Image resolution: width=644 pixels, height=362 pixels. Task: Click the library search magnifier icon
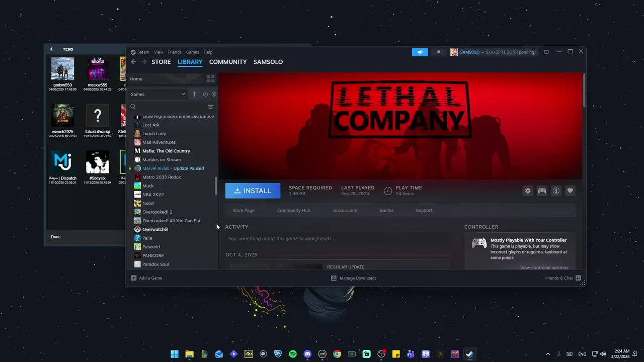pos(133,107)
